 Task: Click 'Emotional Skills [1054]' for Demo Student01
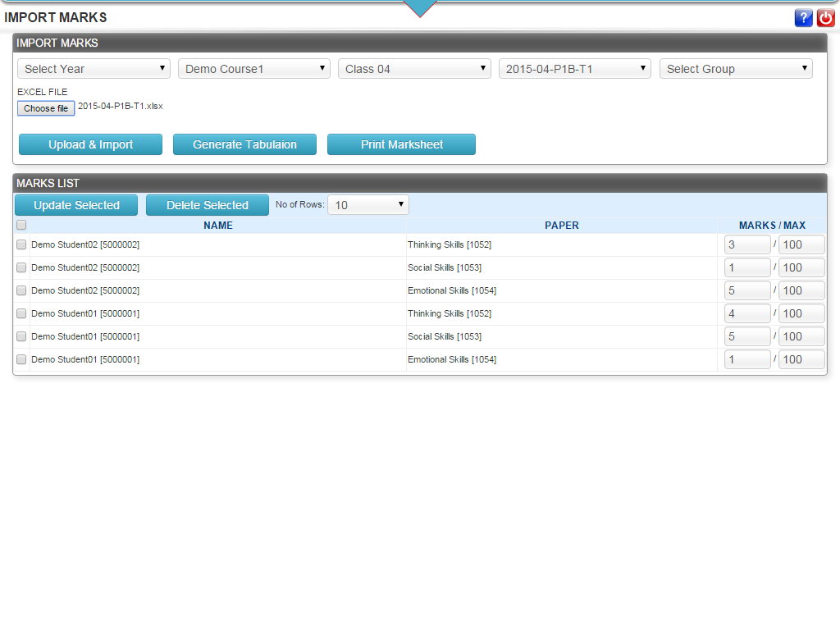tap(452, 360)
